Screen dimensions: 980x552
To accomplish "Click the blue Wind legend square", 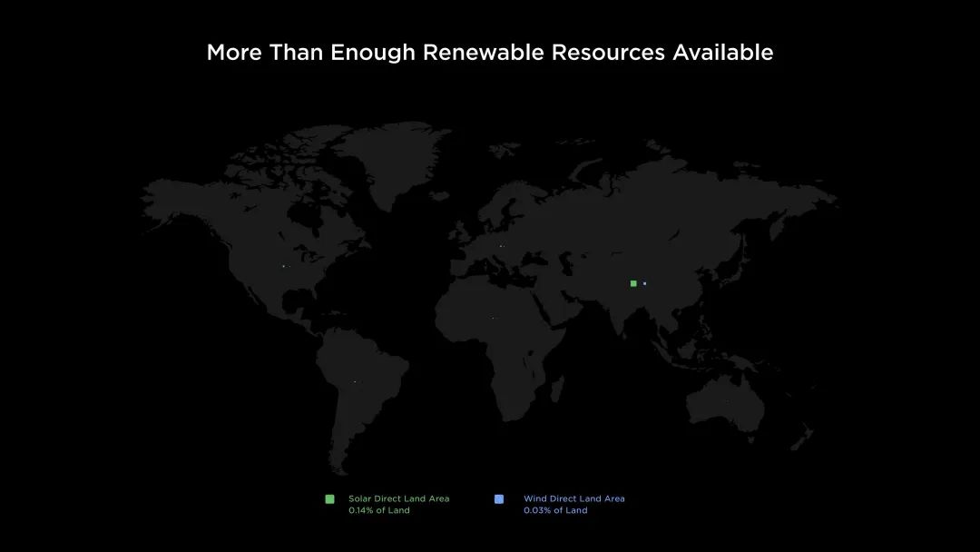I will [499, 498].
